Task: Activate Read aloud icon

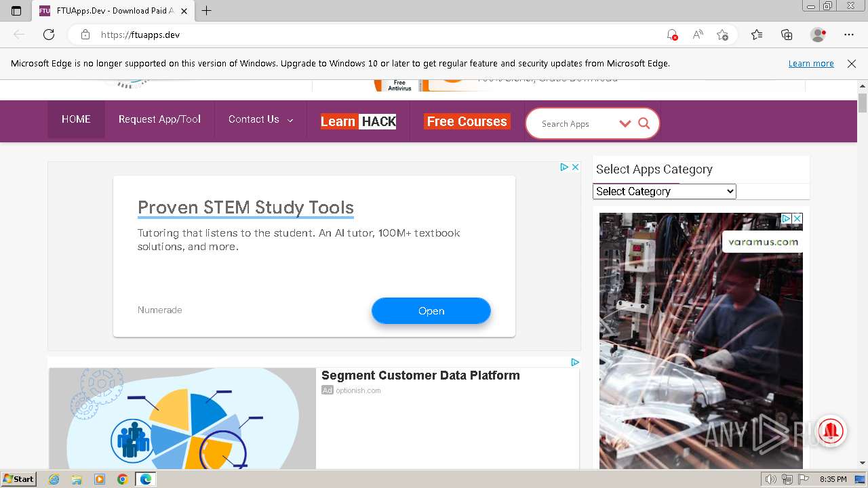Action: [x=698, y=35]
